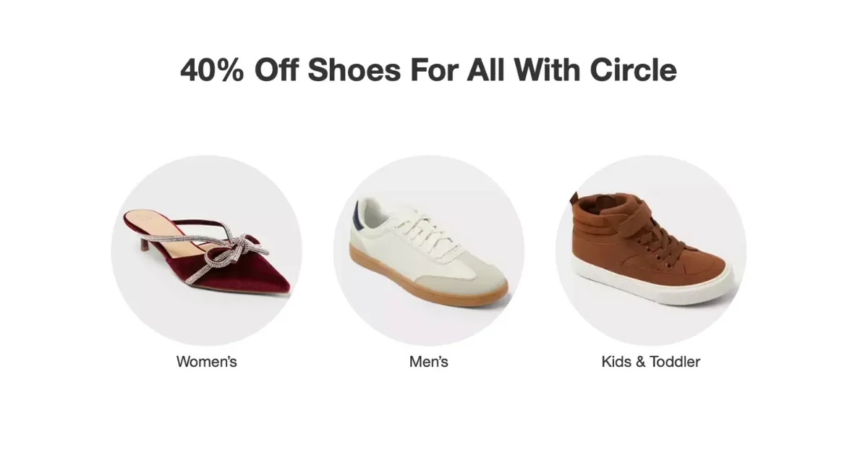Click the Men's text label
868x456 pixels.
[428, 361]
